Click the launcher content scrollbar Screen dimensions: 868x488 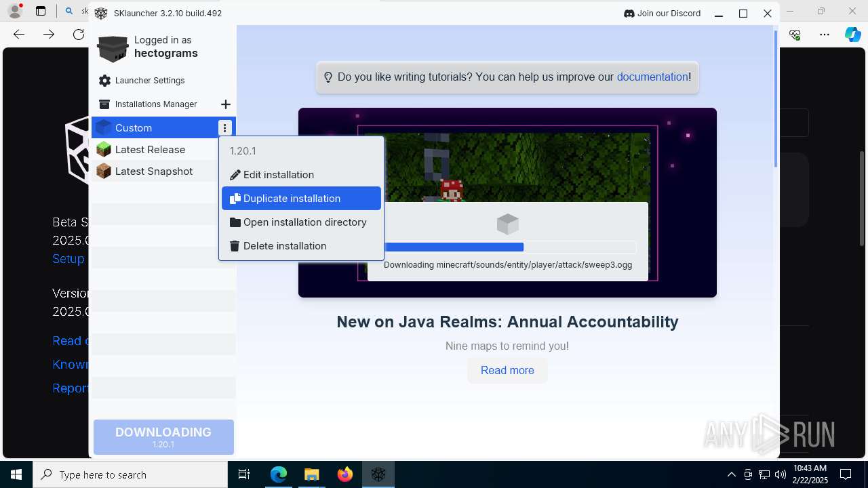776,98
